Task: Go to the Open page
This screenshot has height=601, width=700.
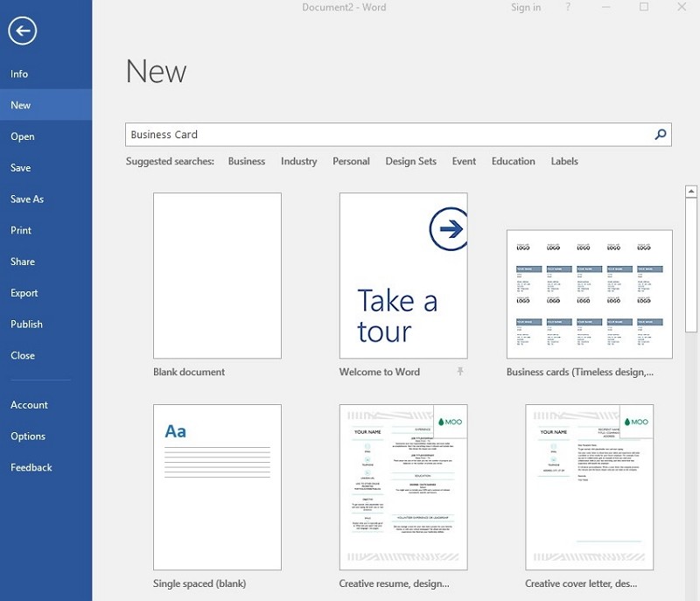Action: [x=46, y=136]
